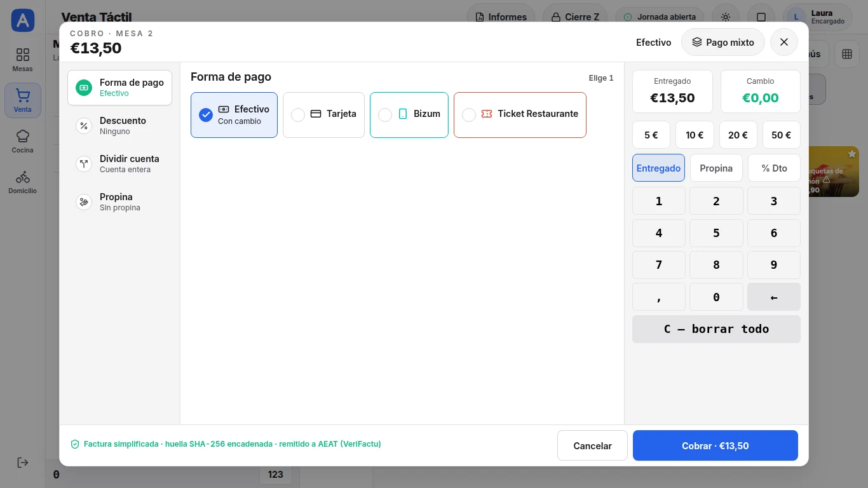Choose Tarjeta as payment method
868x488 pixels.
point(323,115)
